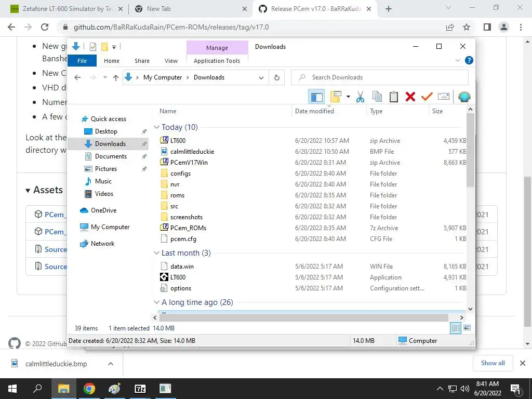Click quick access Properties checkmark icon
This screenshot has height=399, width=532.
tap(92, 47)
